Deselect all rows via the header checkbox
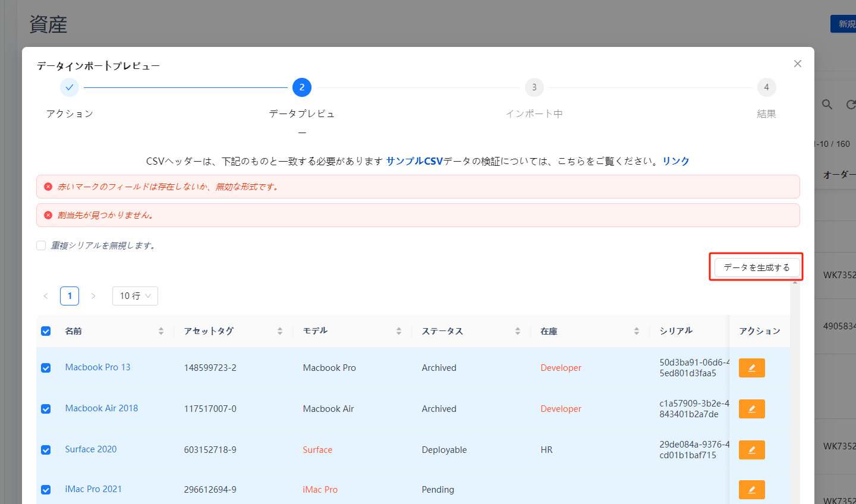The width and height of the screenshot is (856, 504). [46, 331]
